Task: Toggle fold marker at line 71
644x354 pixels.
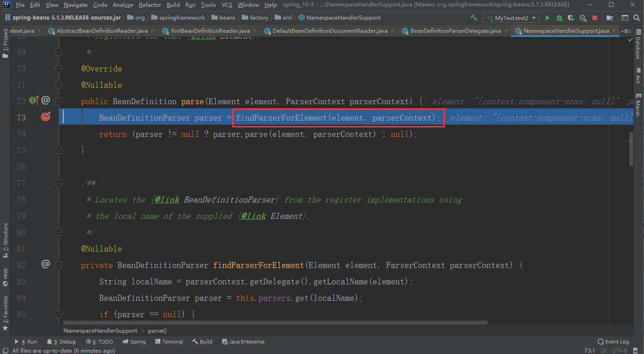Action: tap(59, 85)
